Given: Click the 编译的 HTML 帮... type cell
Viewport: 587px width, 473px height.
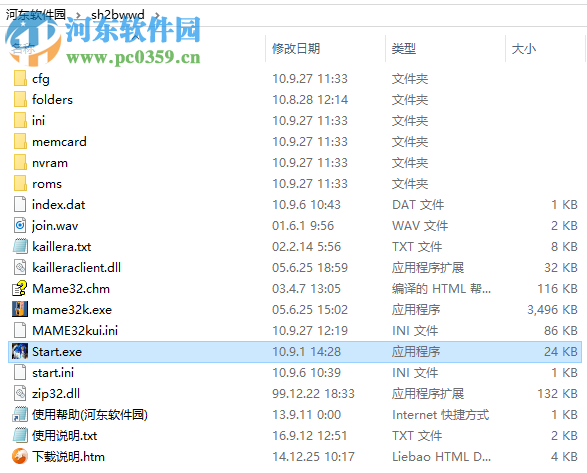Looking at the screenshot, I should [x=441, y=288].
